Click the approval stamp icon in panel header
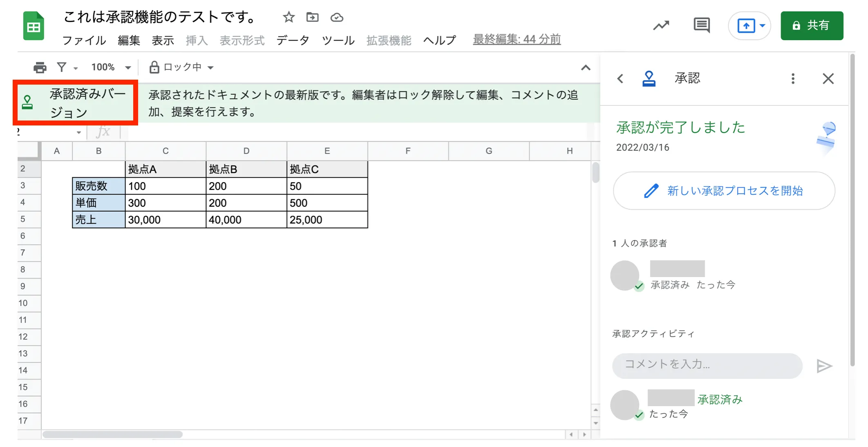 tap(649, 78)
